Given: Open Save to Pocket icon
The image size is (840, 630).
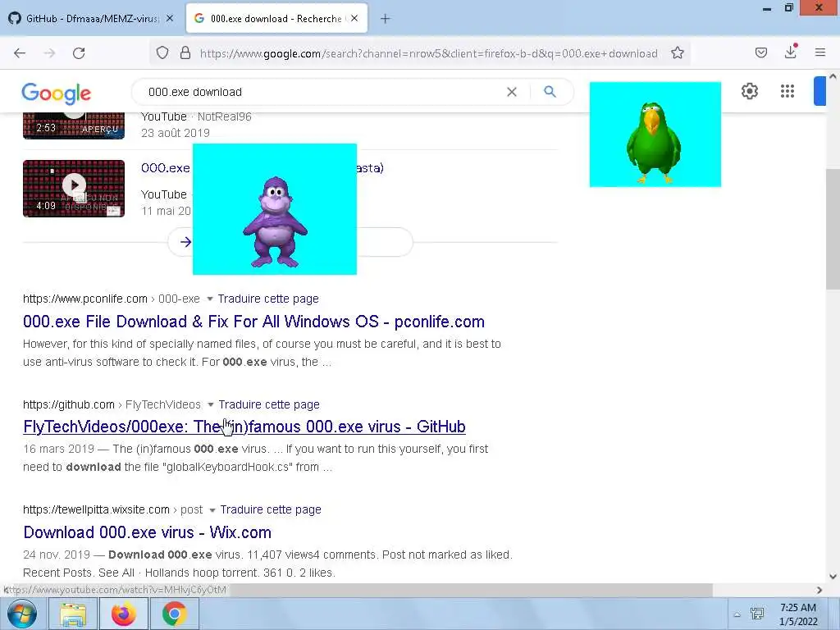Looking at the screenshot, I should tap(760, 52).
